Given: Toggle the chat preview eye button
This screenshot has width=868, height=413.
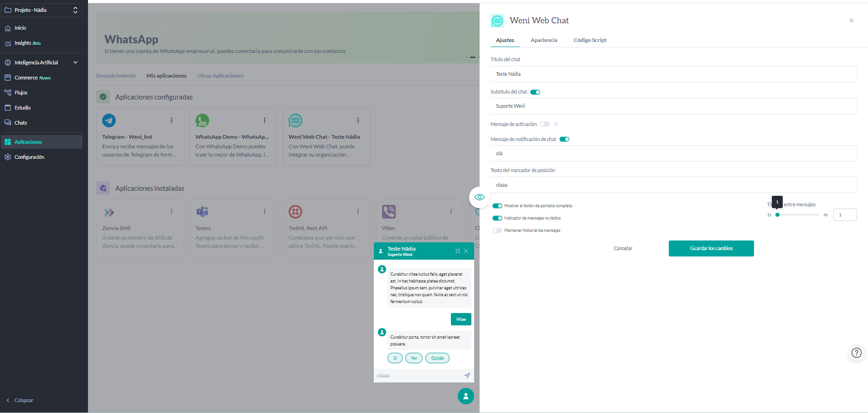Looking at the screenshot, I should point(480,197).
